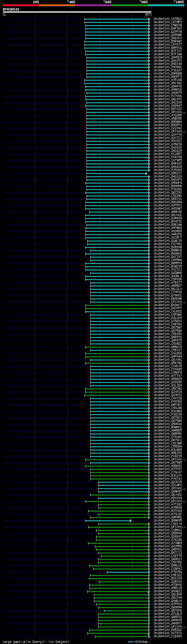Click the label UniRef100_A7TP97

[x=168, y=469]
